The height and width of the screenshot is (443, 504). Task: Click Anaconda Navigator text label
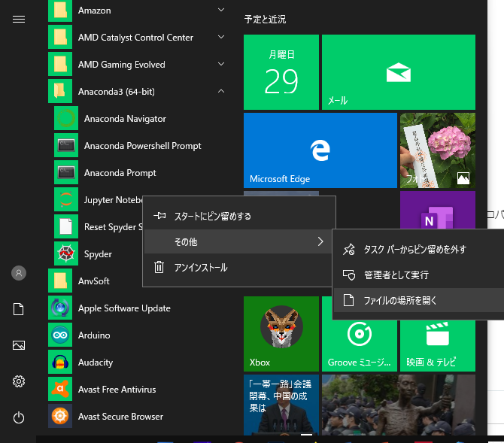coord(125,119)
